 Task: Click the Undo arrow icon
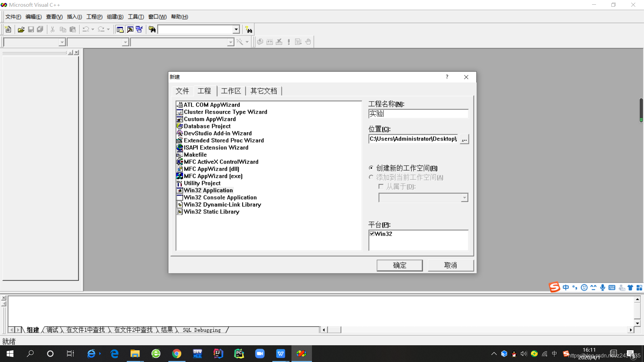tap(86, 29)
